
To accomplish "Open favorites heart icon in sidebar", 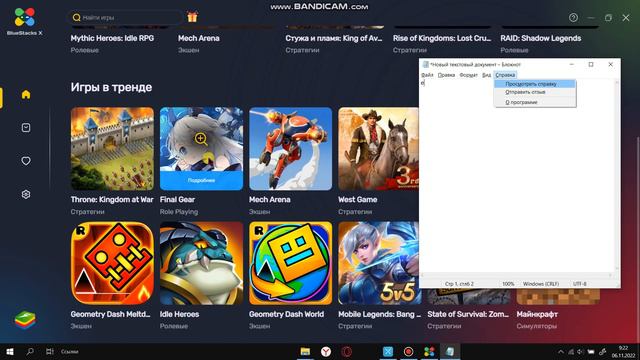I will (26, 161).
